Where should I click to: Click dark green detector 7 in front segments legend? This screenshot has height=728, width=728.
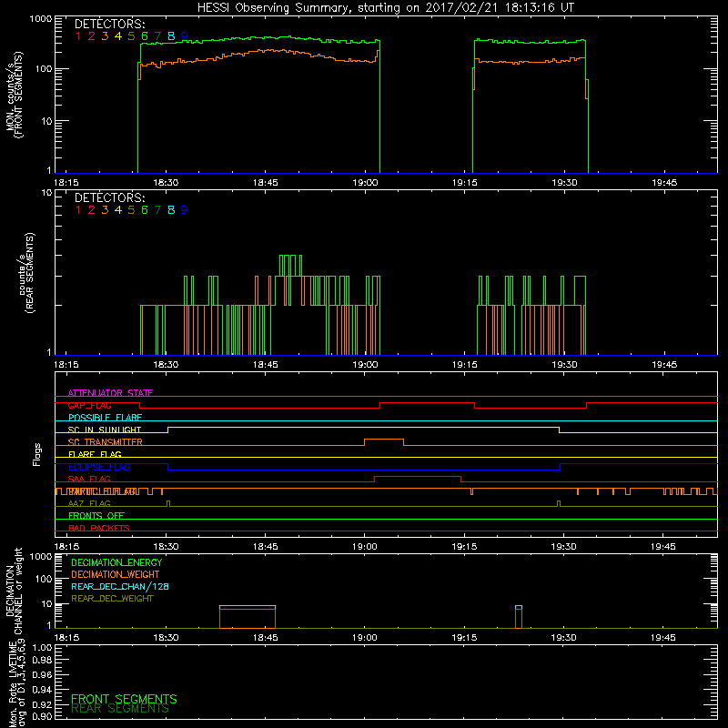(157, 36)
